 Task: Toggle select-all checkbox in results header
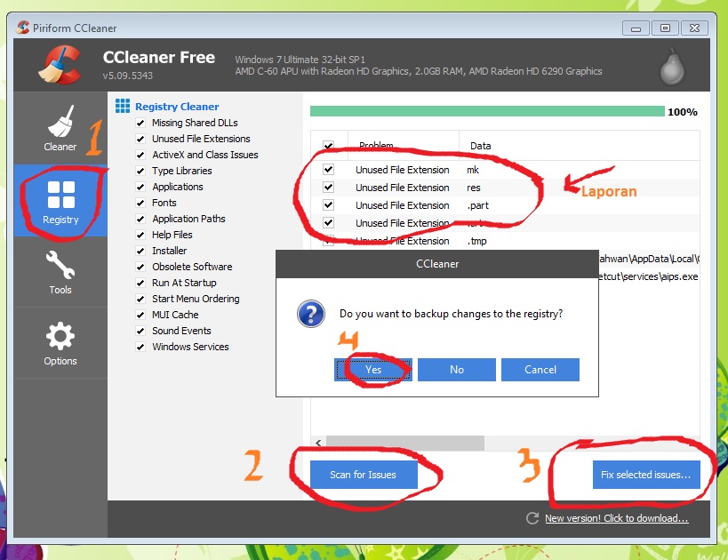click(x=328, y=146)
